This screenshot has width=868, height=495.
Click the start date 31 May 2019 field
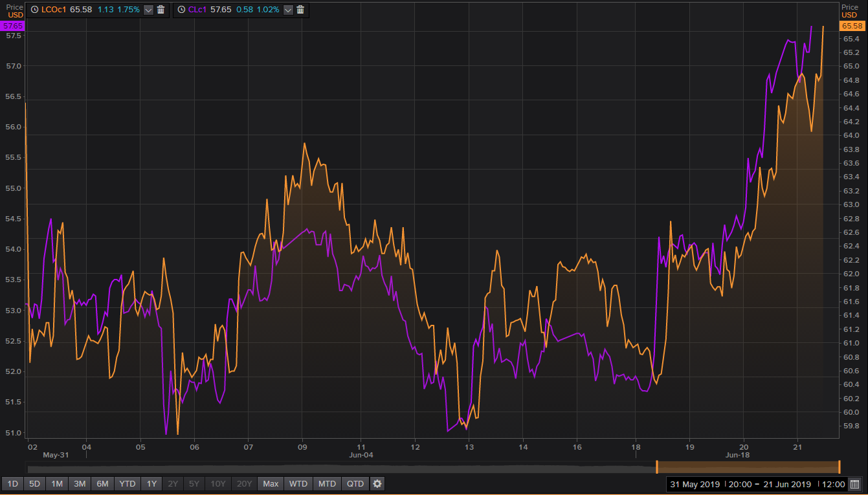click(695, 484)
